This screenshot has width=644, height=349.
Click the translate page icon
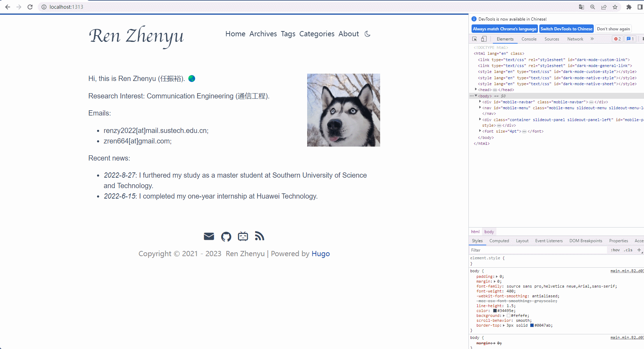pos(582,7)
